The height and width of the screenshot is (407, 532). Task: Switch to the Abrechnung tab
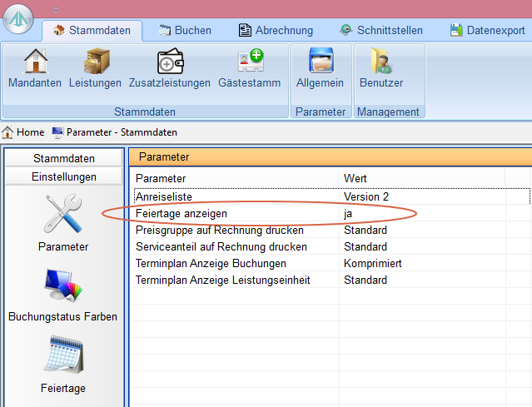[x=276, y=31]
